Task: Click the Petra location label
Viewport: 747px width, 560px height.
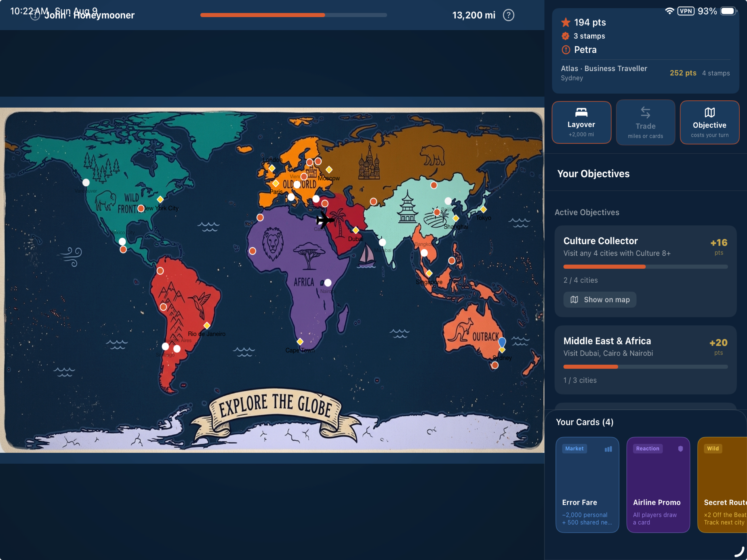Action: pos(585,50)
